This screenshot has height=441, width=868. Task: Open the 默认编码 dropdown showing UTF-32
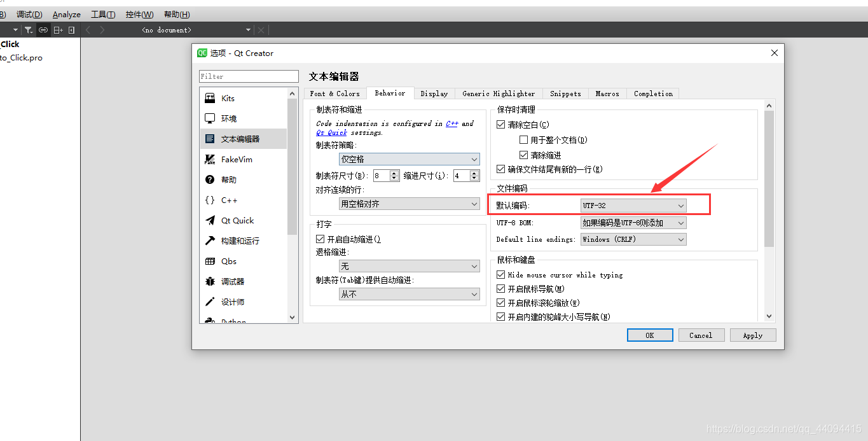[x=634, y=206]
